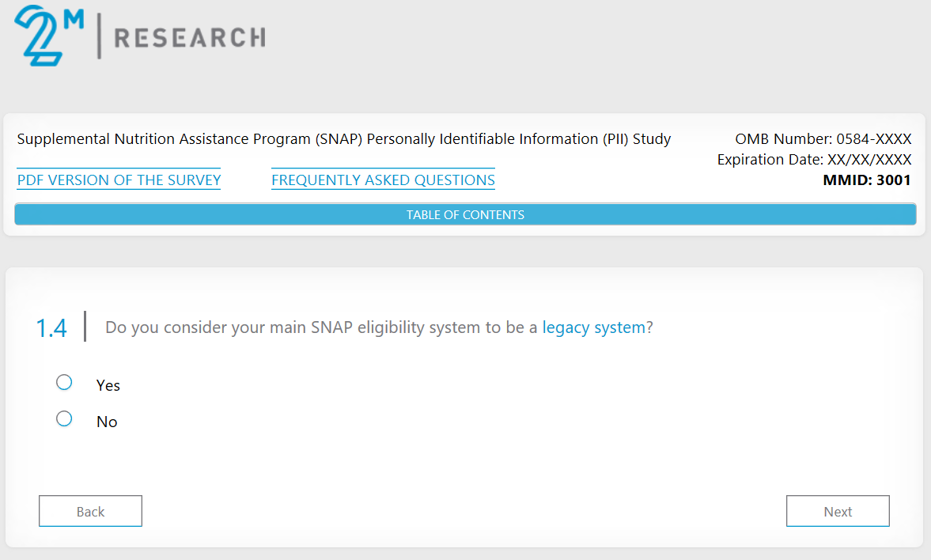Go to the previous question with Back
This screenshot has height=560, width=931.
pos(90,511)
